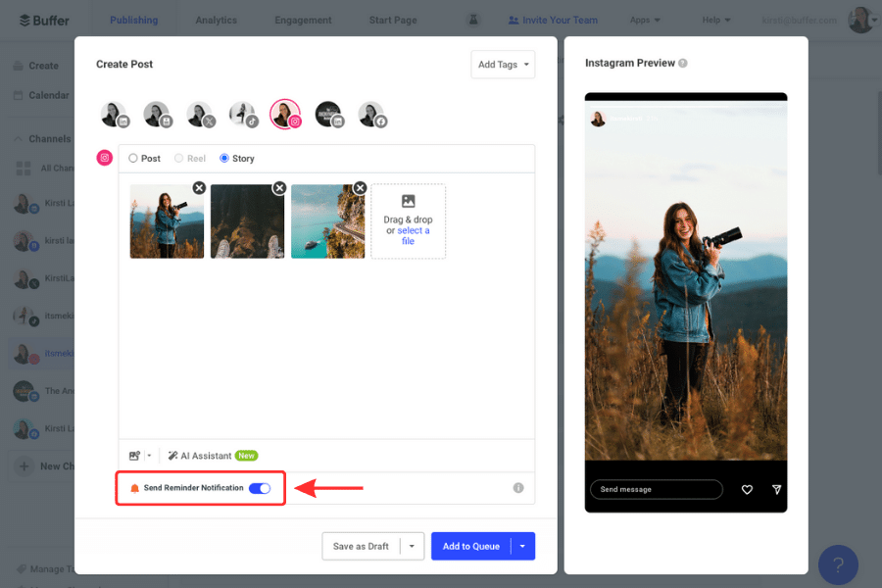
Task: Open the question mark help bubble
Action: (838, 564)
